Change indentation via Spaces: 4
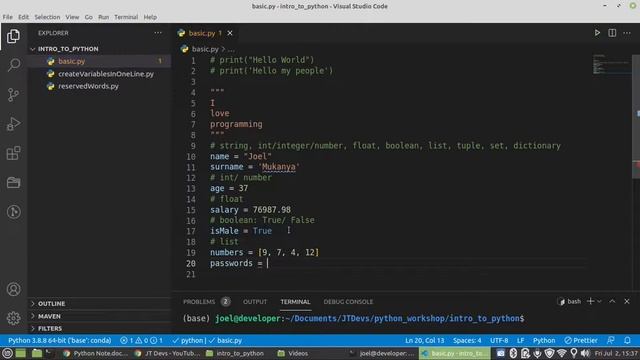This screenshot has height=360, width=640. coord(467,340)
